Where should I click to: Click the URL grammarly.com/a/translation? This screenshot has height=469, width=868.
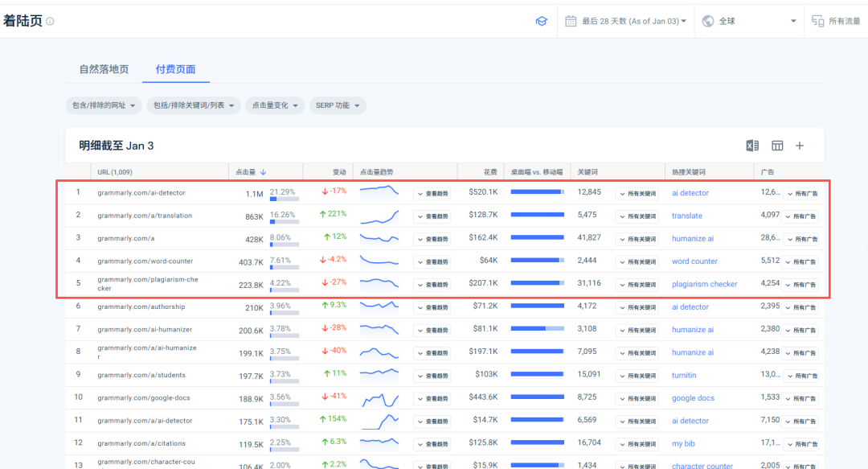(145, 216)
